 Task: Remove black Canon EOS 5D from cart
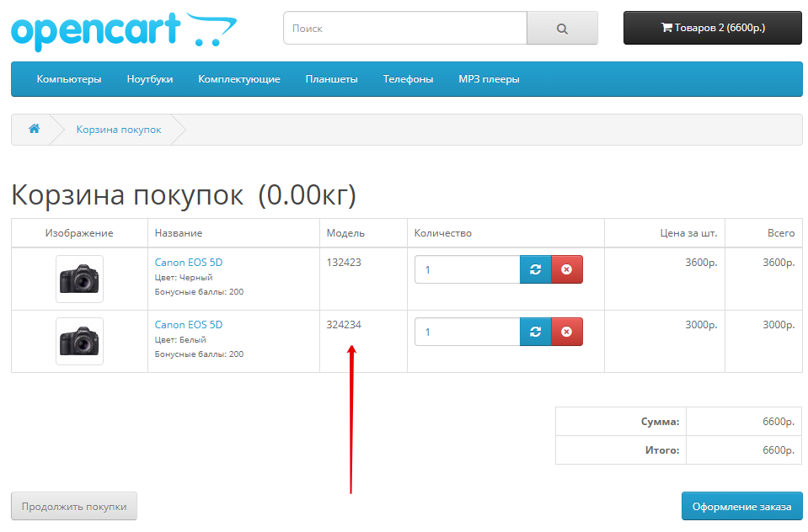tap(566, 269)
